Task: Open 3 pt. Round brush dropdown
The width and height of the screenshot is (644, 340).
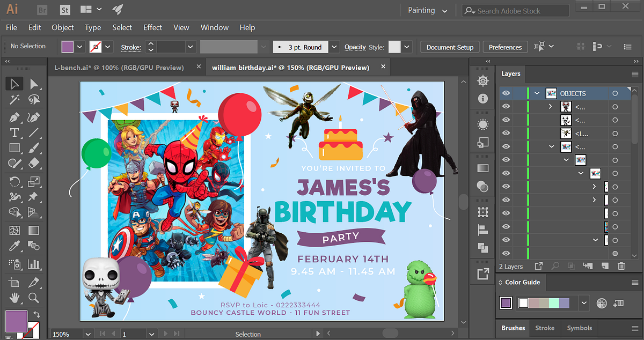Action: 334,47
